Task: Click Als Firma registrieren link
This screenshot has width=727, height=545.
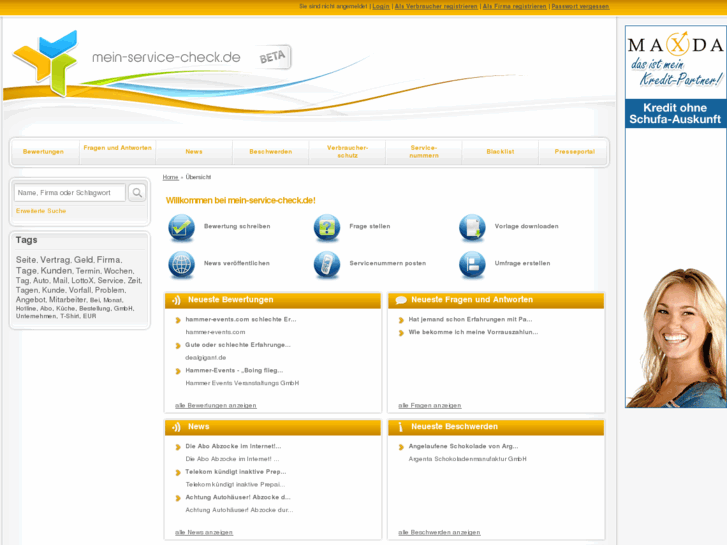Action: 515,6
